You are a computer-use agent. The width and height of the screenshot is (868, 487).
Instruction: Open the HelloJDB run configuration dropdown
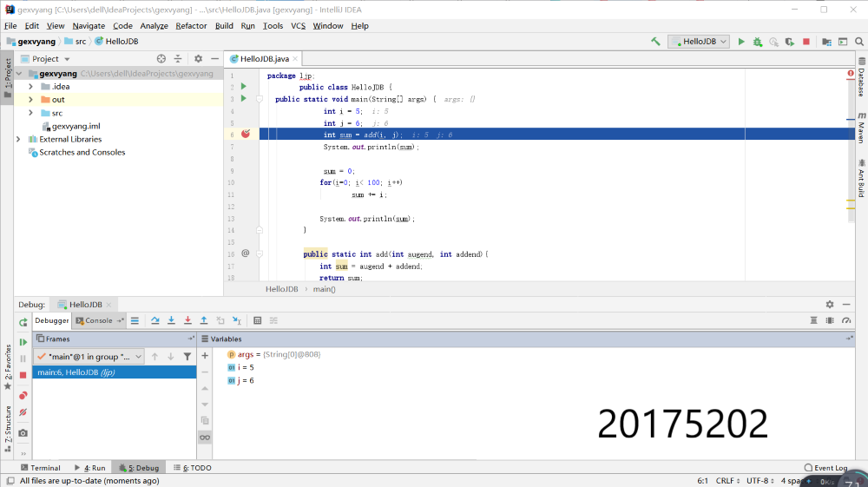coord(699,42)
